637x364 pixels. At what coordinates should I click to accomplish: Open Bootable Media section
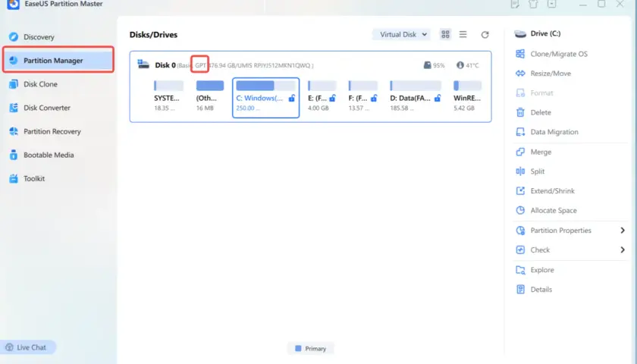(x=49, y=155)
